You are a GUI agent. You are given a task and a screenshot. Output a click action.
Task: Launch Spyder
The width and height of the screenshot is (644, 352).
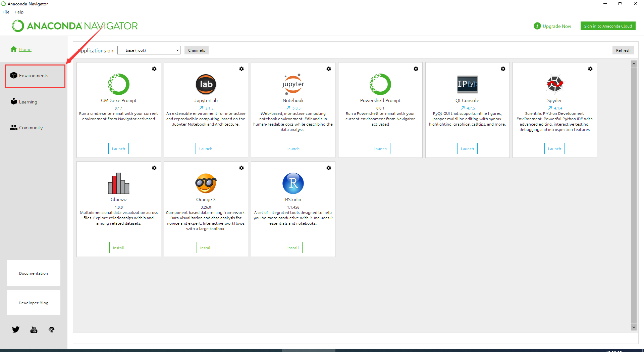tap(554, 149)
